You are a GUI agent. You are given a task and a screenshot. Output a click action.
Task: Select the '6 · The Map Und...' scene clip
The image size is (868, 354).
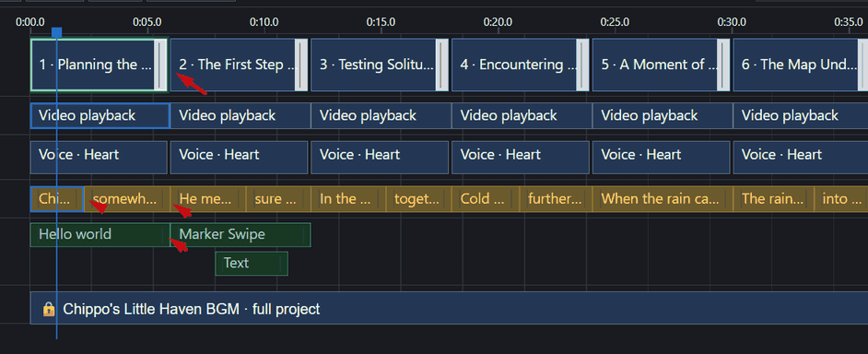801,65
